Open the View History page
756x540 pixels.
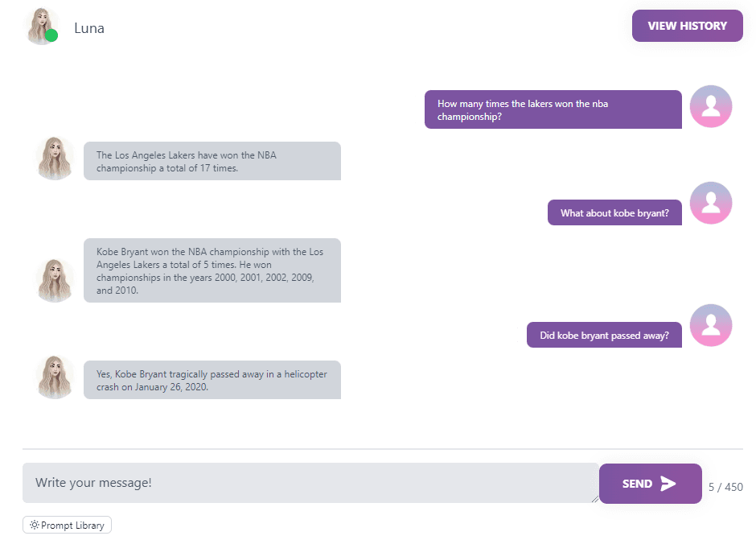point(687,26)
